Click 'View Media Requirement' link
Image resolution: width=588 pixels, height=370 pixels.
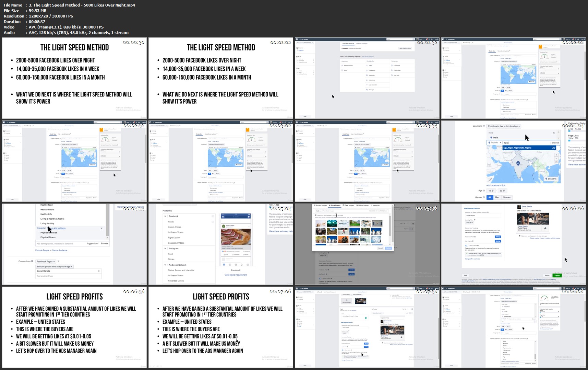click(x=236, y=275)
